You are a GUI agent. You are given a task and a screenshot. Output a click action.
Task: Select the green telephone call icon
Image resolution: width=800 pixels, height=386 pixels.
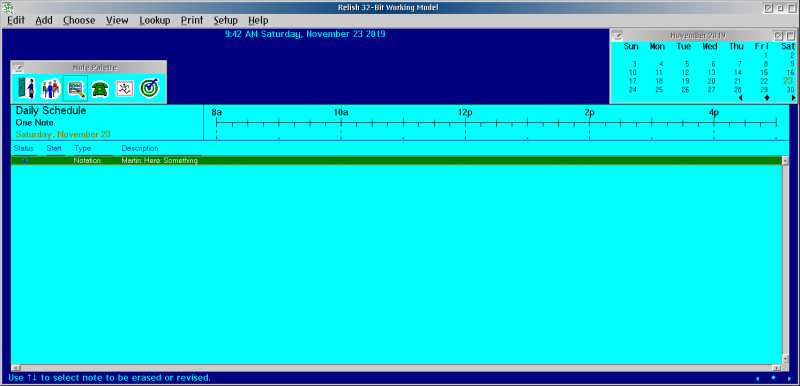tap(100, 89)
